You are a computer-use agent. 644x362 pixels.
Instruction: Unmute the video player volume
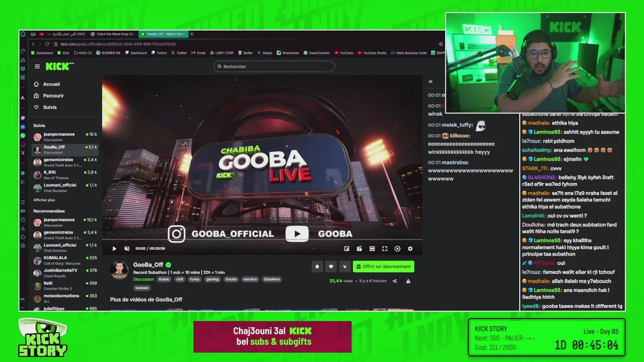tap(127, 248)
